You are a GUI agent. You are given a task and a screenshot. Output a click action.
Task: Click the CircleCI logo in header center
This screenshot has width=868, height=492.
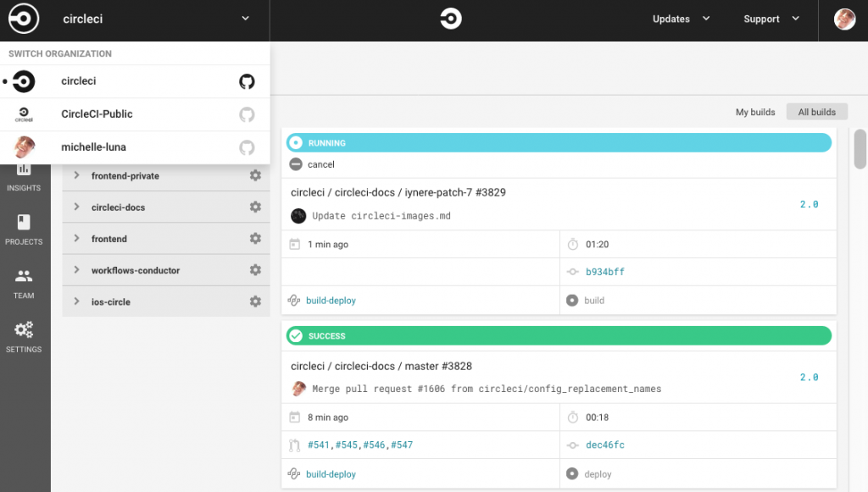[451, 19]
